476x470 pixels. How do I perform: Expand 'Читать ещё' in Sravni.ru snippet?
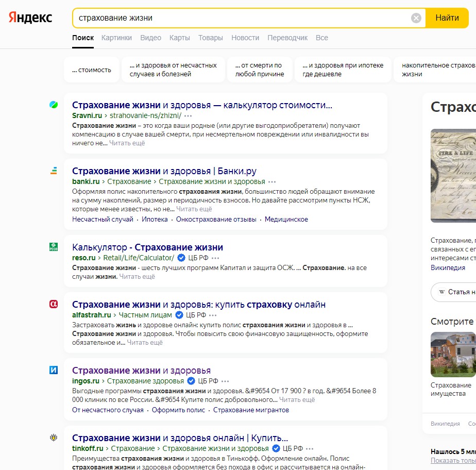(127, 143)
